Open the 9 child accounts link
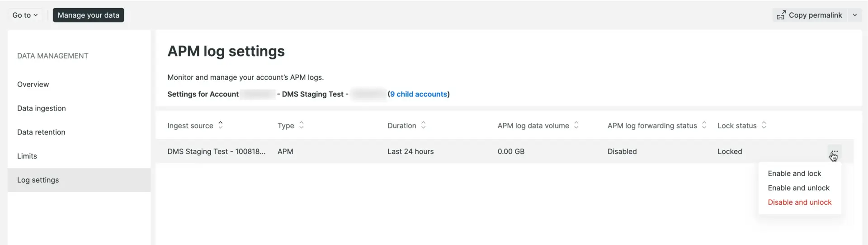The width and height of the screenshot is (868, 245). (419, 94)
